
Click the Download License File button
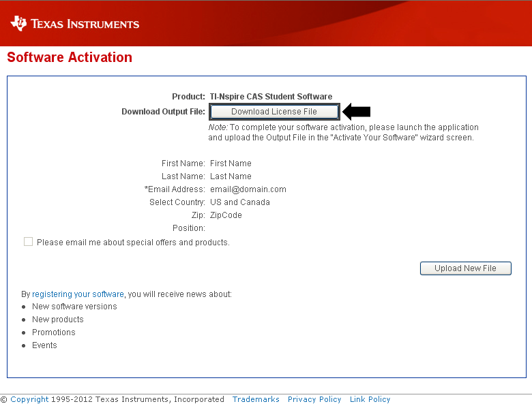point(274,112)
